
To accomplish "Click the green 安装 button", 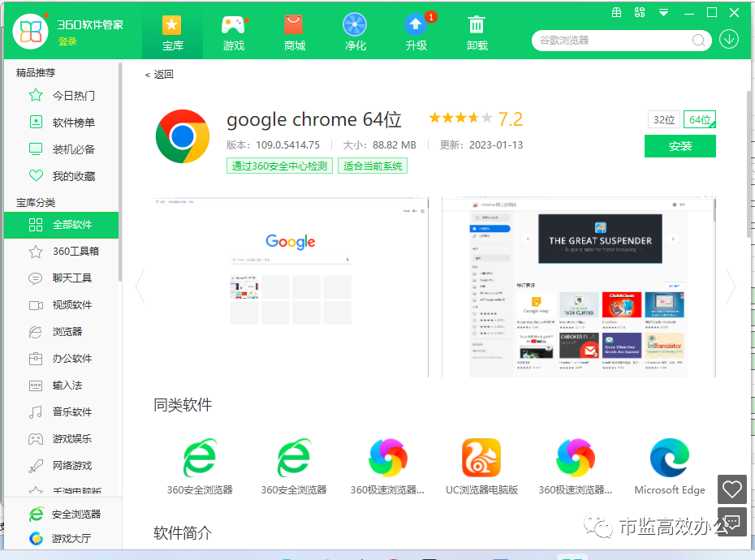I will (x=679, y=146).
